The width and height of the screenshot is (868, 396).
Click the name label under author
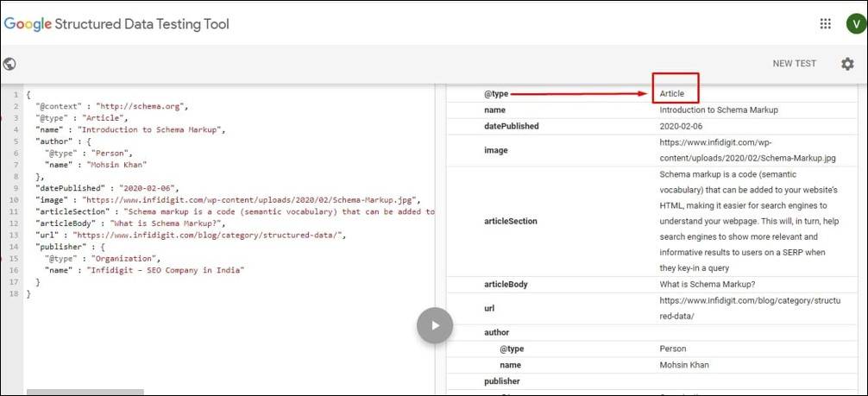tap(511, 366)
